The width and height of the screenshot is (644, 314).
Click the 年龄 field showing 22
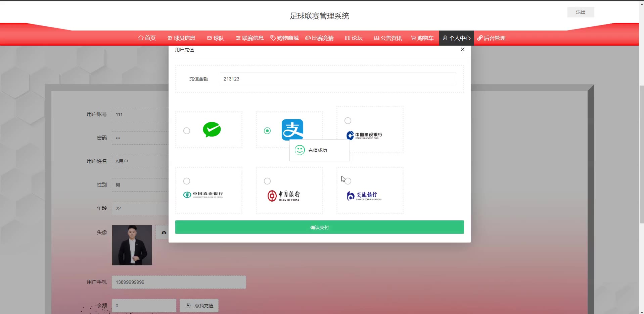140,208
